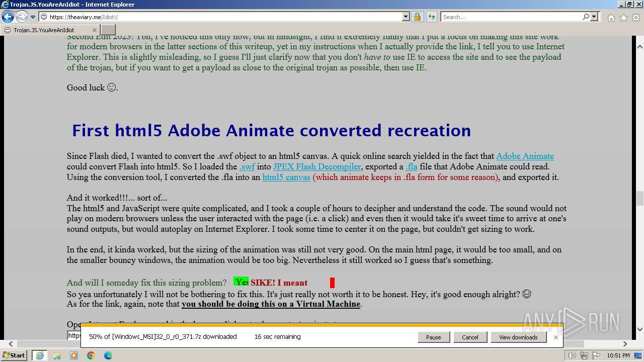Click the green highlighted Yes text
The width and height of the screenshot is (644, 362).
pyautogui.click(x=241, y=282)
